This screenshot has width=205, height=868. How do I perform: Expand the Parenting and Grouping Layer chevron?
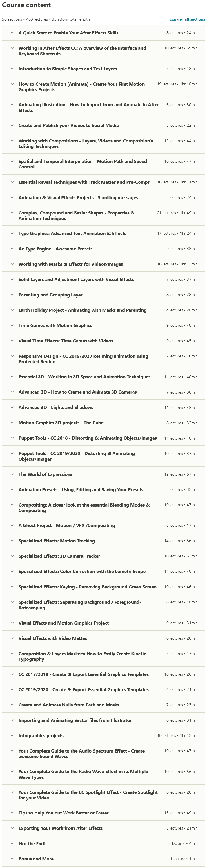point(12,295)
